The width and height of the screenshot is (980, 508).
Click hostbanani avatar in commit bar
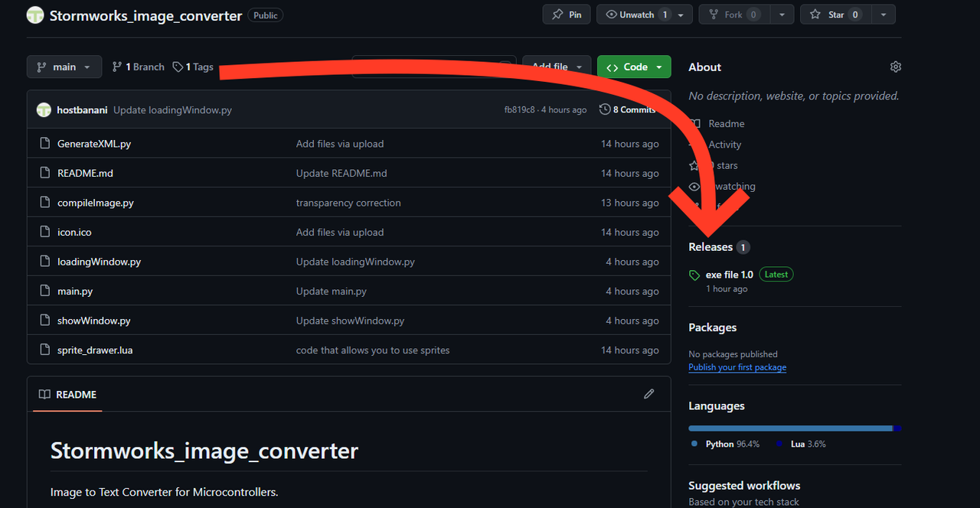pos(44,109)
